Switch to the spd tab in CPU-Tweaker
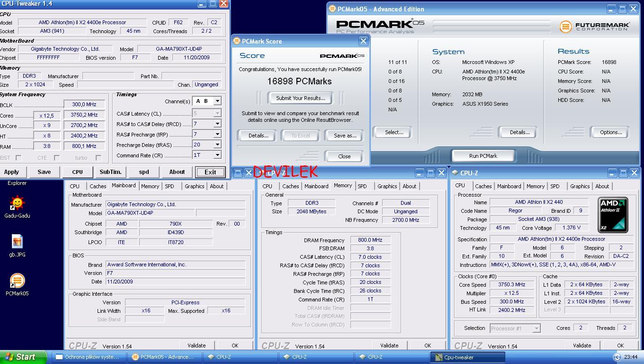 (143, 172)
